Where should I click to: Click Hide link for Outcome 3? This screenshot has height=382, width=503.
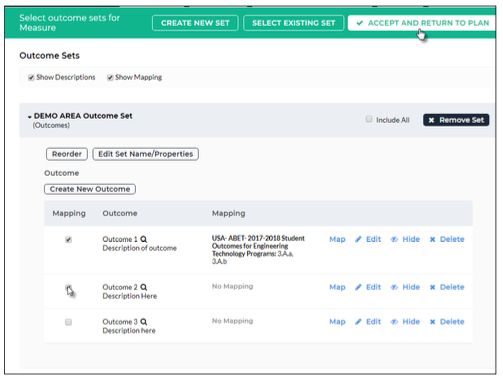coord(411,322)
